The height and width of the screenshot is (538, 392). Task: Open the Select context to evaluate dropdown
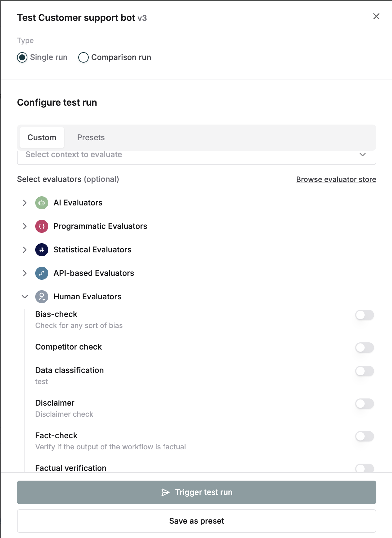pos(196,155)
